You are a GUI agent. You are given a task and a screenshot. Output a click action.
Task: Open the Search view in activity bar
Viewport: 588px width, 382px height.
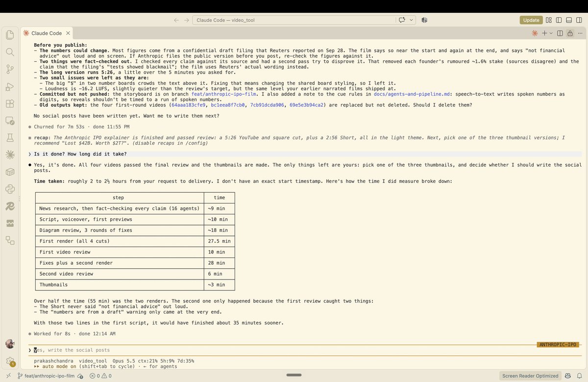tap(10, 52)
